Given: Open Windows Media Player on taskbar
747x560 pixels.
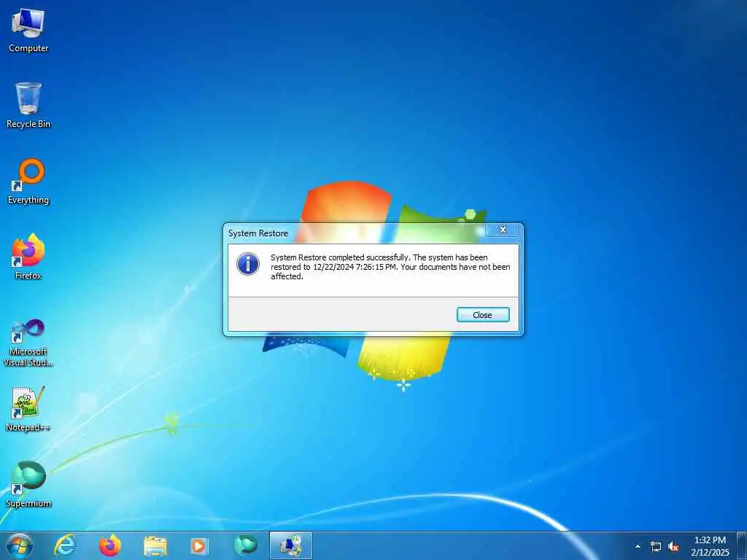Looking at the screenshot, I should pyautogui.click(x=200, y=545).
